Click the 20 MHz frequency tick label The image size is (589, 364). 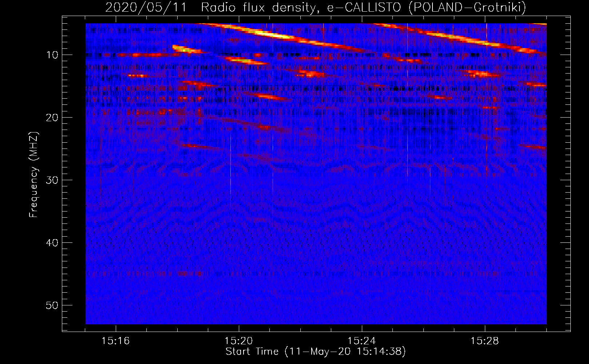52,118
